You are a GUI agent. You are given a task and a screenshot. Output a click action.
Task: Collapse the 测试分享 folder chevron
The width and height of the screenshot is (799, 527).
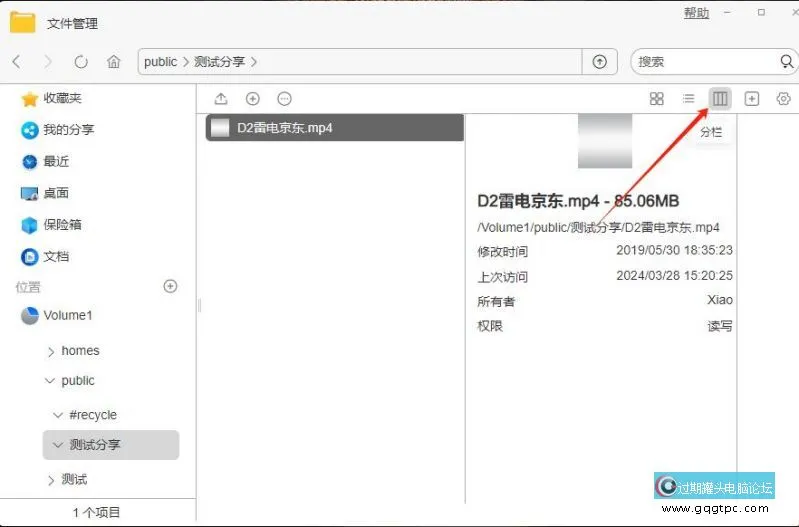pos(58,445)
